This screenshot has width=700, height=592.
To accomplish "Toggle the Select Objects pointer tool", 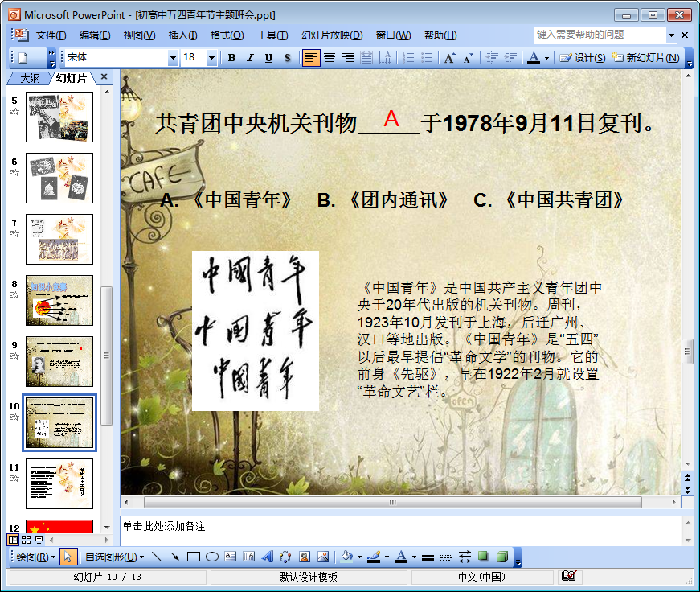I will (x=68, y=557).
